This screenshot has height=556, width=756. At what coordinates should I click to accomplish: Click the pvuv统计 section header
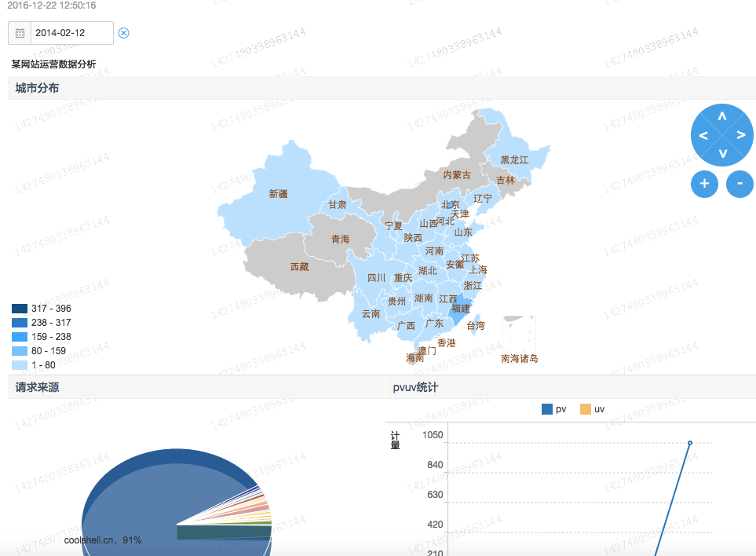pos(415,387)
